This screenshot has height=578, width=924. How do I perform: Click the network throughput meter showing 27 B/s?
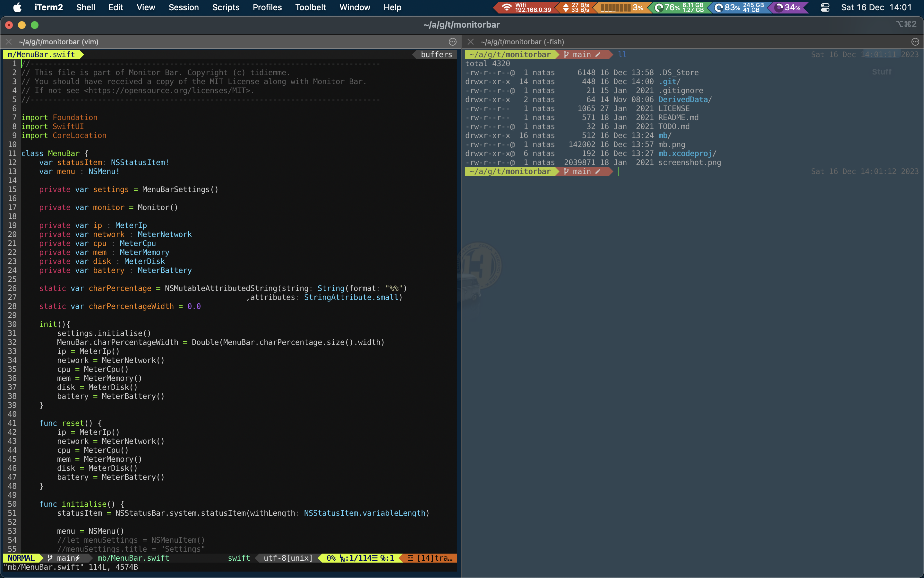(x=576, y=7)
